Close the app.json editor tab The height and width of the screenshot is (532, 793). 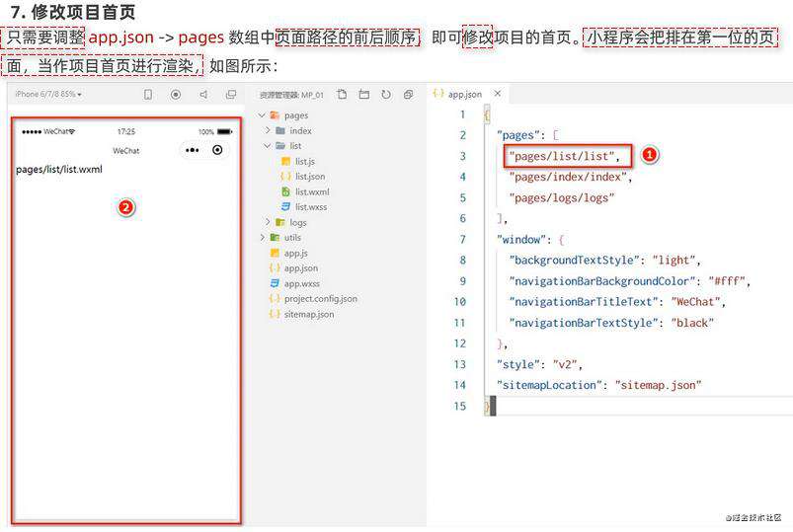(x=498, y=94)
